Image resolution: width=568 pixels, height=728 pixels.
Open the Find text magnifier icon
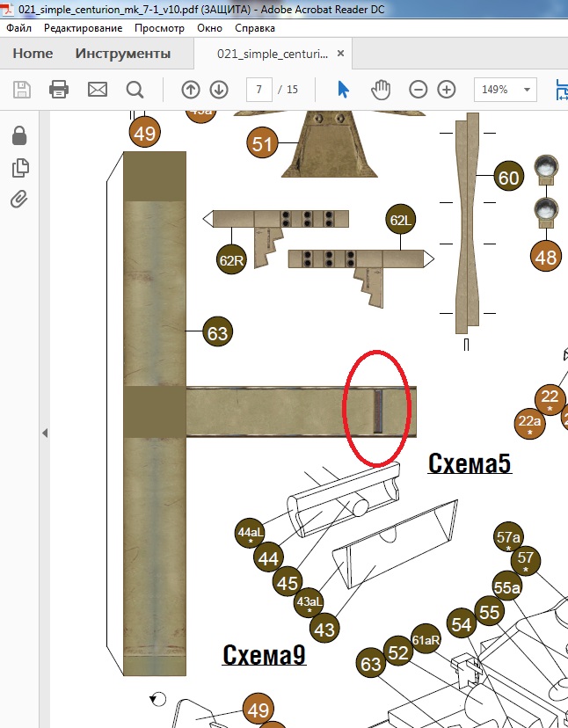[x=135, y=89]
